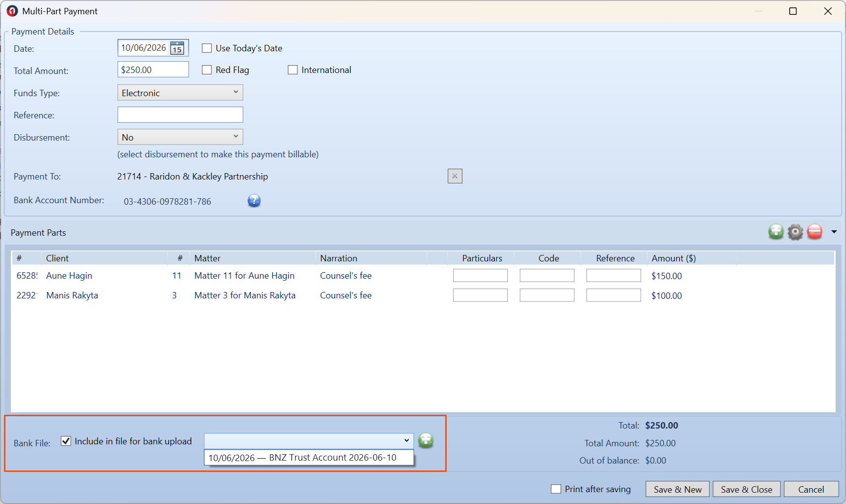846x504 pixels.
Task: Untick Include in file for bank upload
Action: tap(66, 441)
